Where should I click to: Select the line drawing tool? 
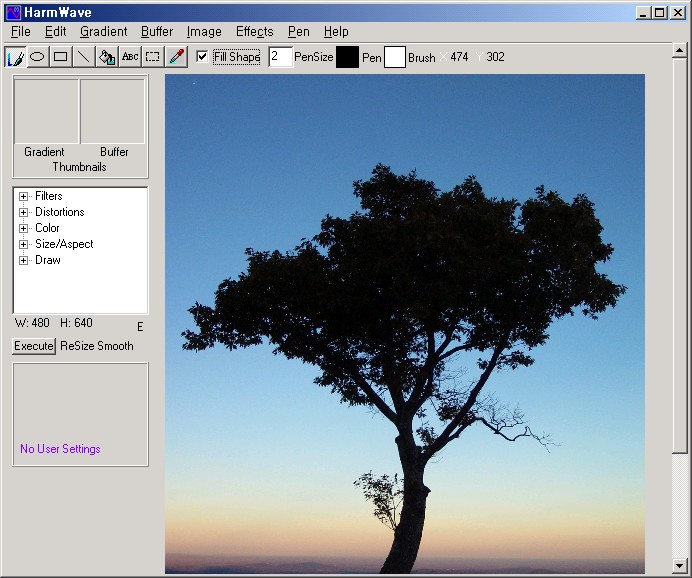pos(84,57)
